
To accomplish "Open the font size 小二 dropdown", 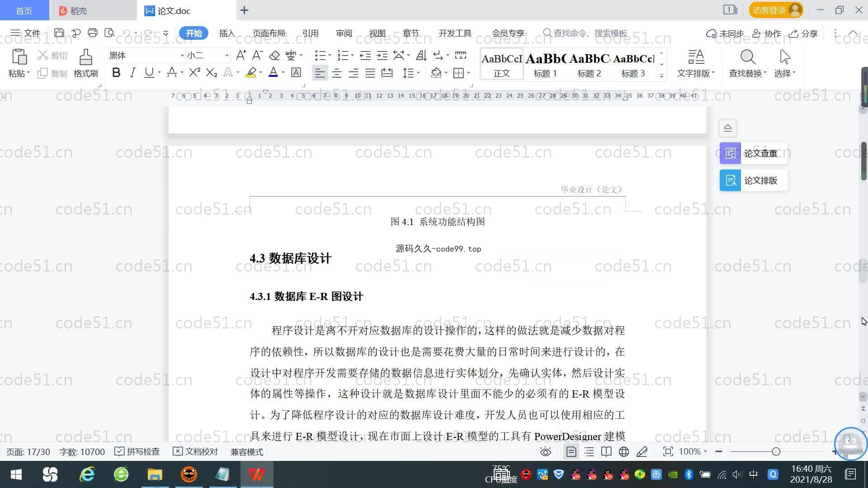I will click(x=227, y=55).
